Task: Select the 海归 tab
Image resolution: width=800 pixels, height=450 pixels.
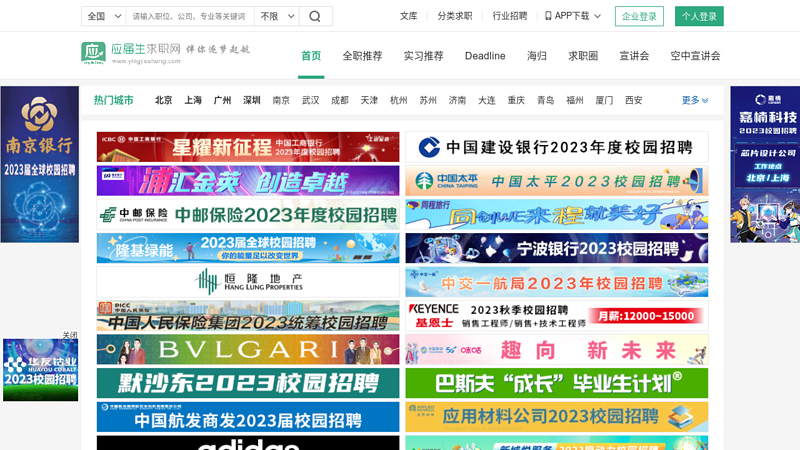Action: (537, 56)
